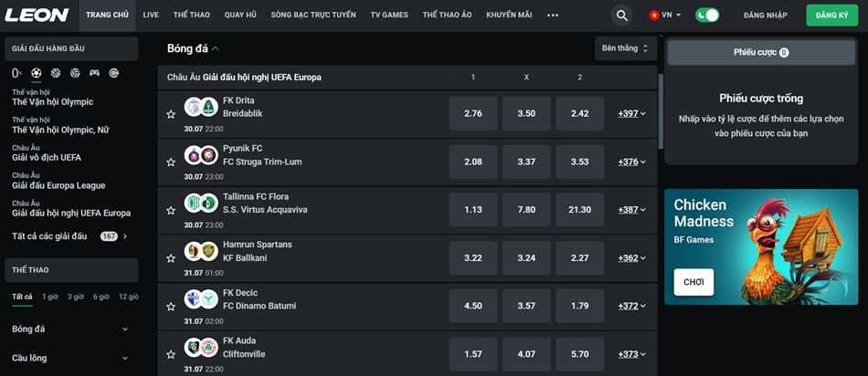Click the main list vertical scrollbar
Screen dimensions: 868x376
(660, 110)
